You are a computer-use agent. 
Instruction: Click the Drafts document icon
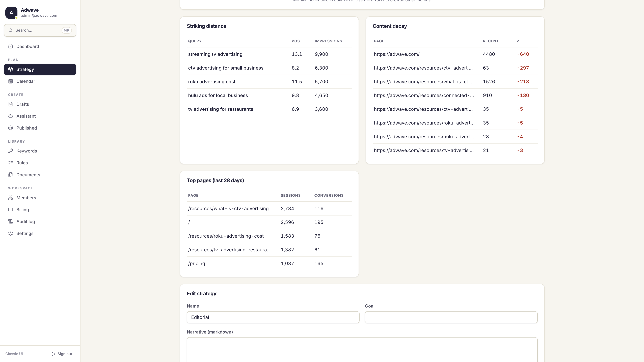coord(11,104)
